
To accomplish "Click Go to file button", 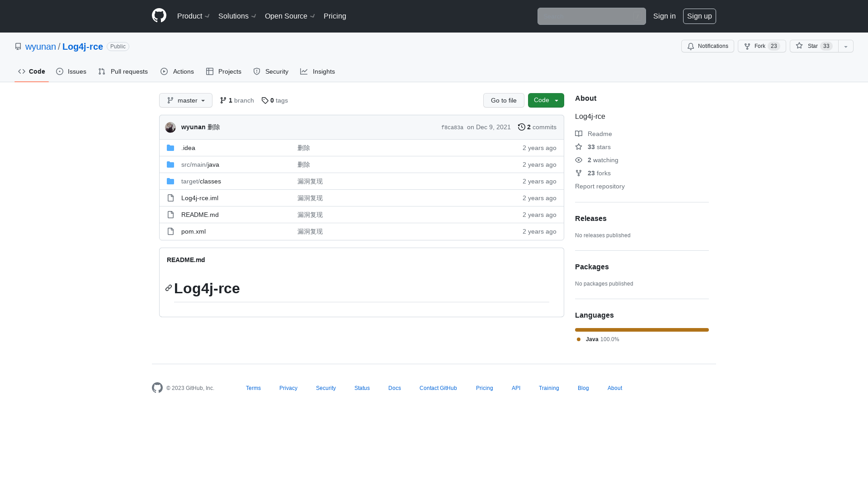I will coord(504,100).
